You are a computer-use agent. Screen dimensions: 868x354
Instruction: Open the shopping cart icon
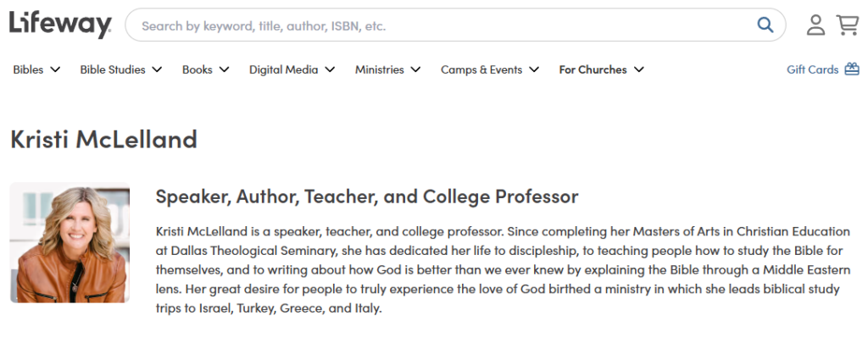click(x=848, y=25)
